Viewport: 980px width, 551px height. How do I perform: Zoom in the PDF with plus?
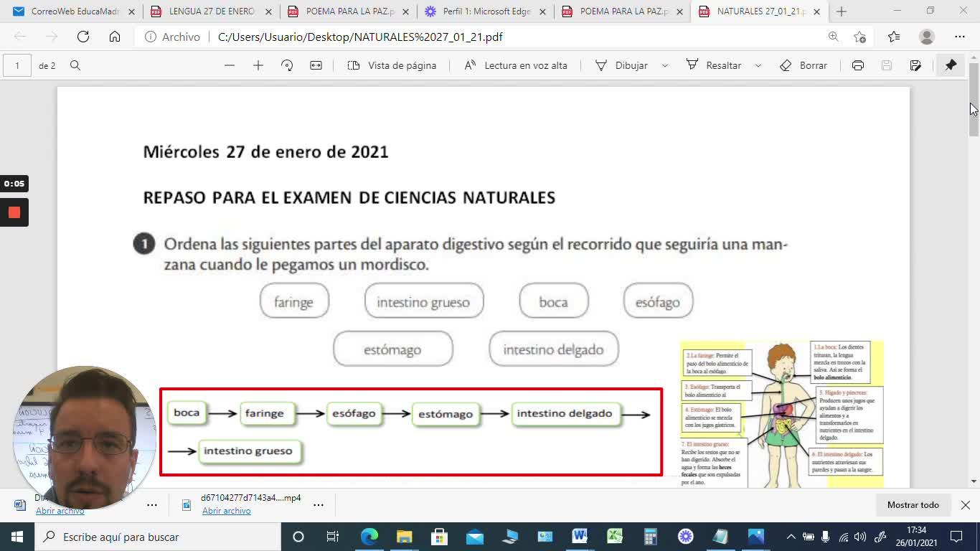258,65
